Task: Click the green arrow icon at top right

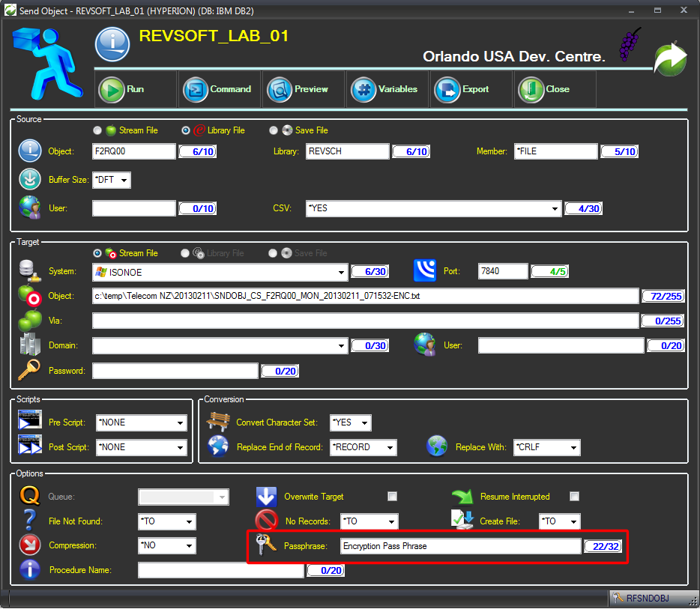Action: coord(669,59)
